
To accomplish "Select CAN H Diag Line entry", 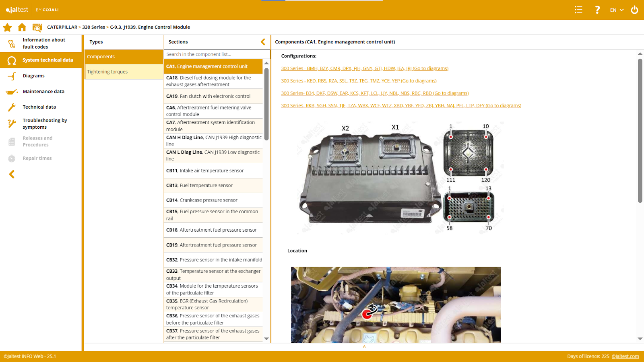I will click(213, 141).
